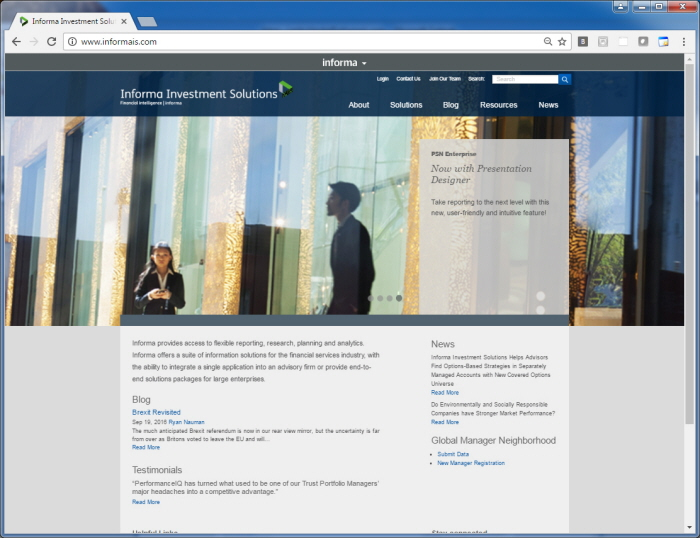Click the site Search input field

click(525, 79)
